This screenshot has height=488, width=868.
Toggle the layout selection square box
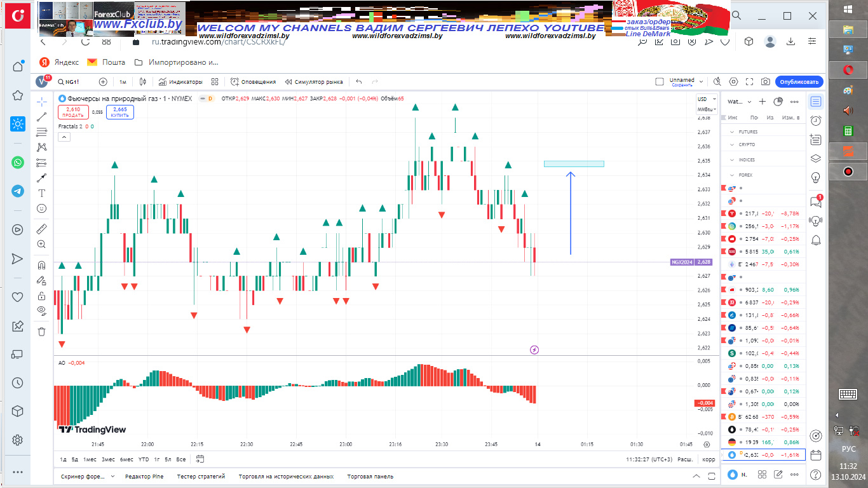pos(660,82)
